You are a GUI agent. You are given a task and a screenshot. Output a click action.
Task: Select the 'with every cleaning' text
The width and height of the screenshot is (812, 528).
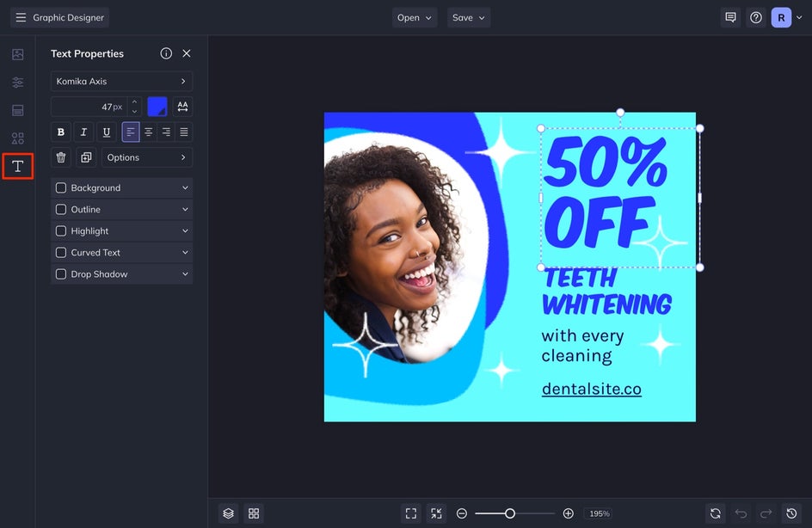coord(582,346)
